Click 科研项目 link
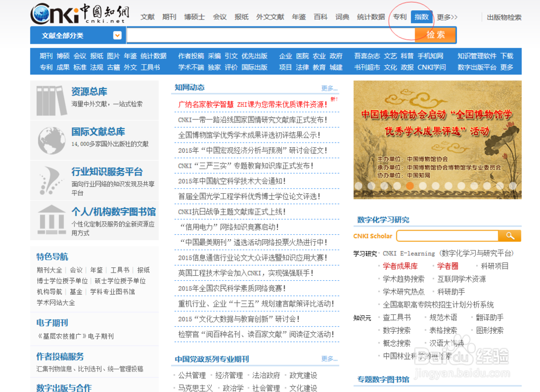Viewport: 540px width, 392px height. 495,266
